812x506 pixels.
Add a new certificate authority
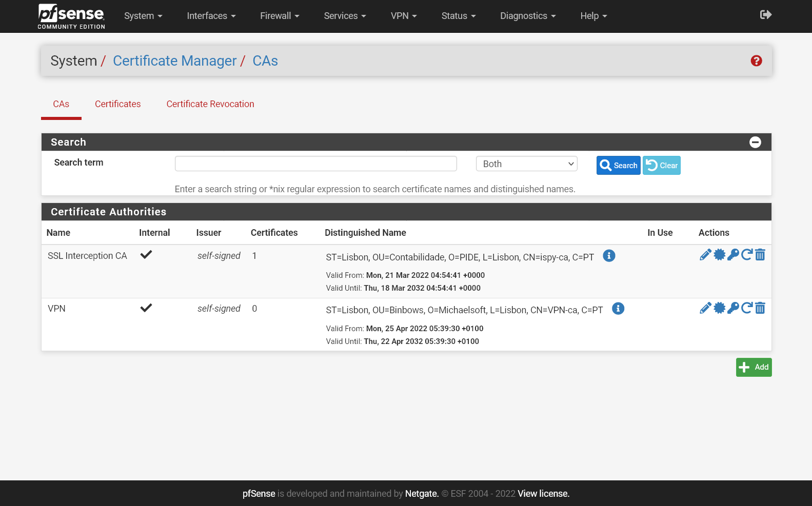(754, 367)
